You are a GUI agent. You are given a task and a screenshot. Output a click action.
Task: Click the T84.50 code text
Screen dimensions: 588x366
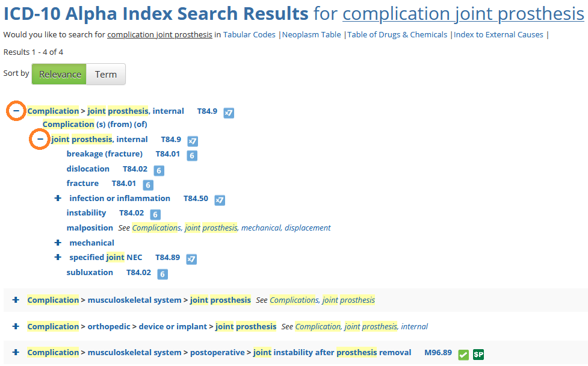[x=196, y=198]
